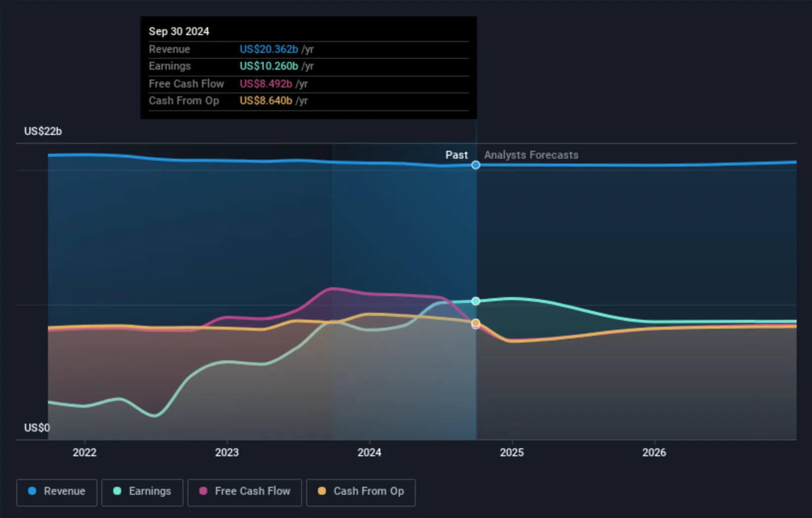Image resolution: width=812 pixels, height=518 pixels.
Task: Click the US$20.362b revenue value in tooltip
Action: coord(269,49)
